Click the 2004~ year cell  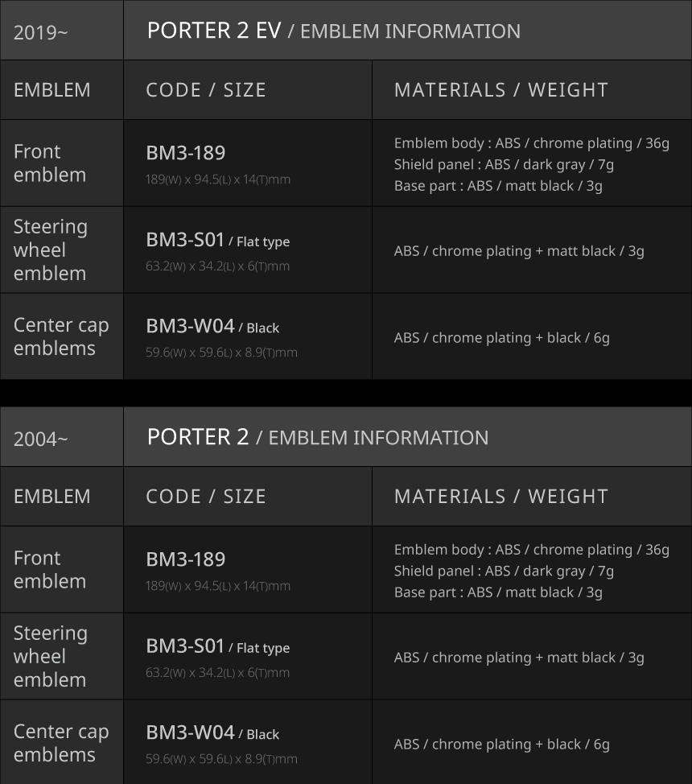tap(41, 439)
